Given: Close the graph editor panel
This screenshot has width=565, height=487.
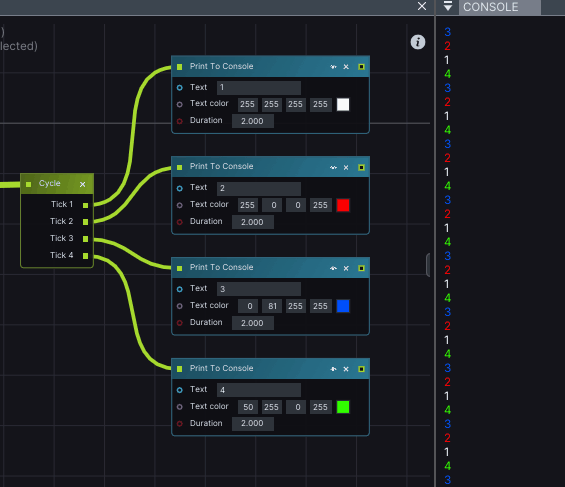Looking at the screenshot, I should click(422, 6).
